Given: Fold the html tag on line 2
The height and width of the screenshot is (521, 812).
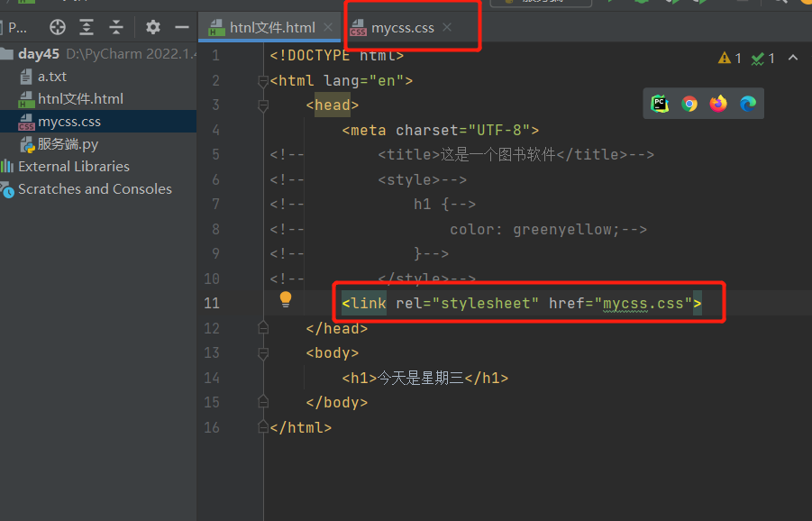Looking at the screenshot, I should [263, 81].
